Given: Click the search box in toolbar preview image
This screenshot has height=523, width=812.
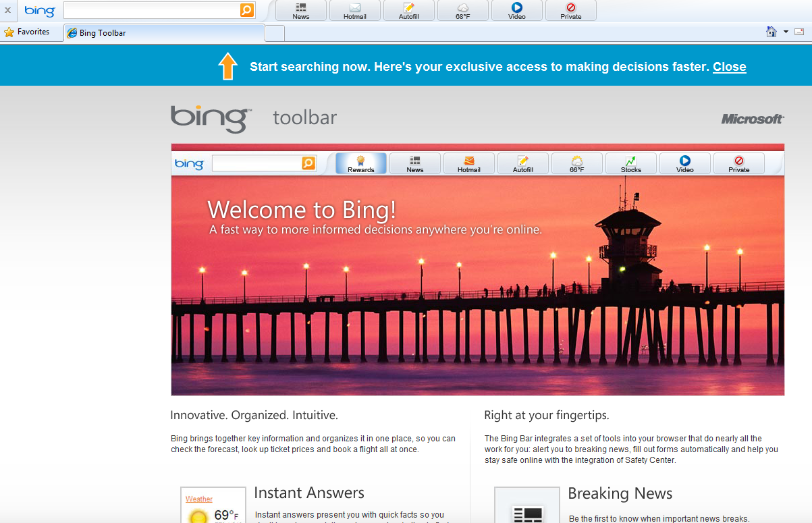Looking at the screenshot, I should point(256,163).
